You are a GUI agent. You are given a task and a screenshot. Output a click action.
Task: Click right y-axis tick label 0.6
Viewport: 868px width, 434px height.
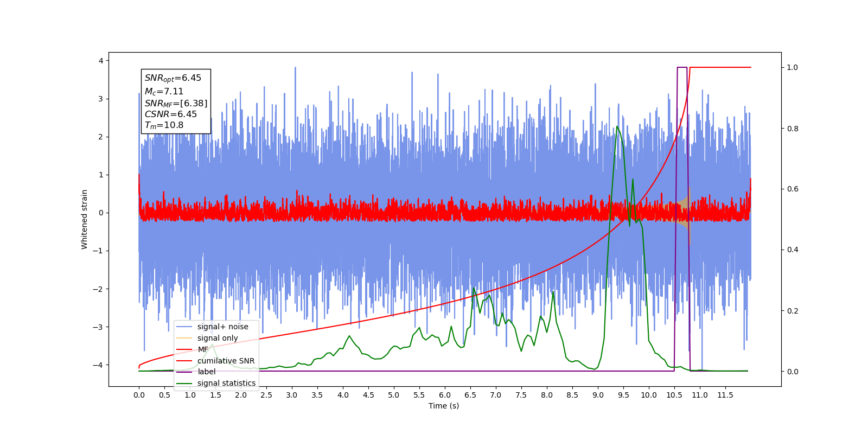pyautogui.click(x=793, y=189)
